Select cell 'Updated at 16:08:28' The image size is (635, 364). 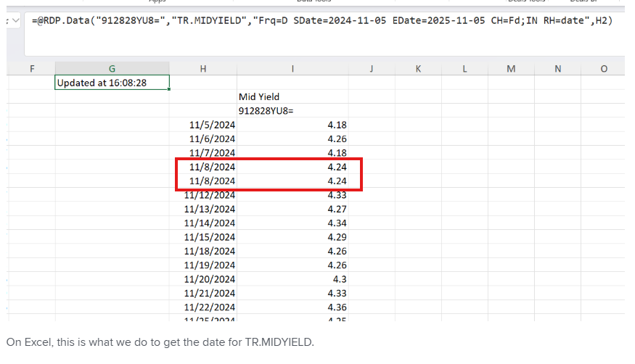coord(112,83)
